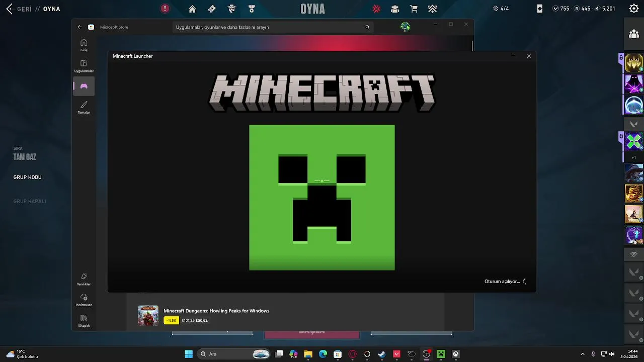Click the microphone tray icon
This screenshot has width=644, height=362.
[594, 354]
